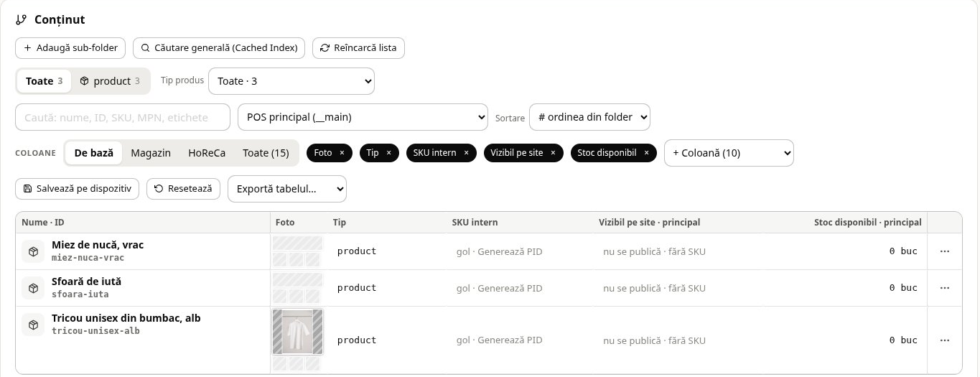The width and height of the screenshot is (980, 377).
Task: Select the product 3 filter tab
Action: 110,81
